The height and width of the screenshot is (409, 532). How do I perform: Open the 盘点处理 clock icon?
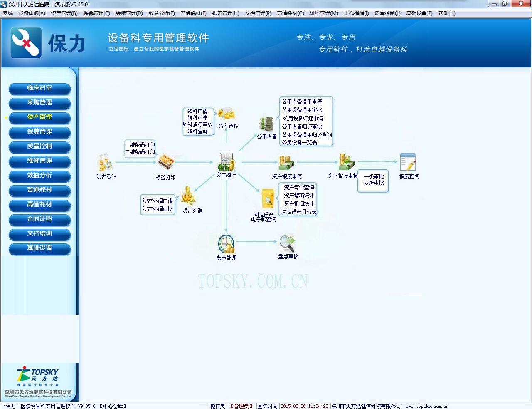226,244
